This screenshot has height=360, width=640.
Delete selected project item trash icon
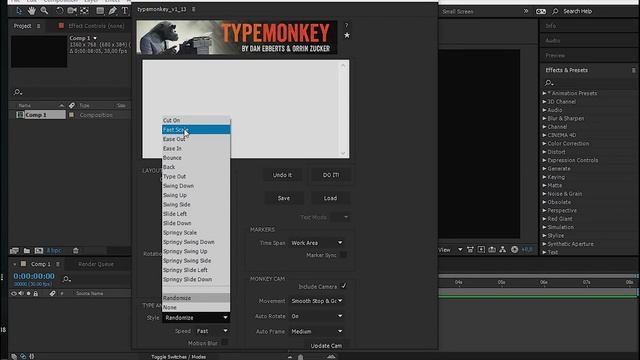coord(76,251)
